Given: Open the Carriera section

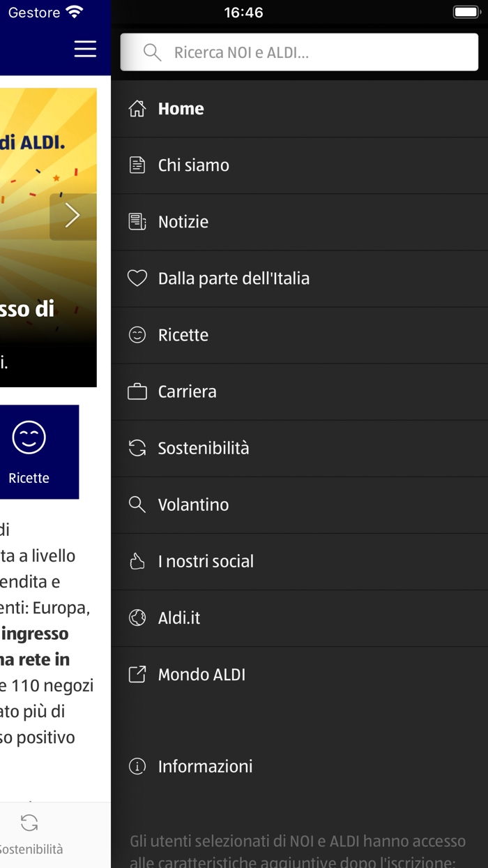Looking at the screenshot, I should coord(300,391).
